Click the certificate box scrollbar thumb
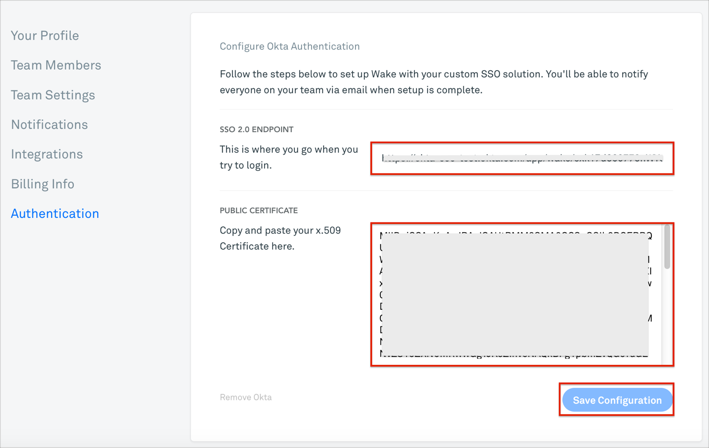The width and height of the screenshot is (709, 448). pyautogui.click(x=667, y=247)
